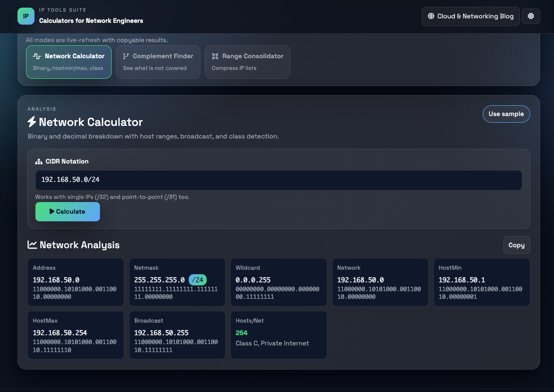
Task: Click the chart icon beside Network Analysis
Action: 32,245
